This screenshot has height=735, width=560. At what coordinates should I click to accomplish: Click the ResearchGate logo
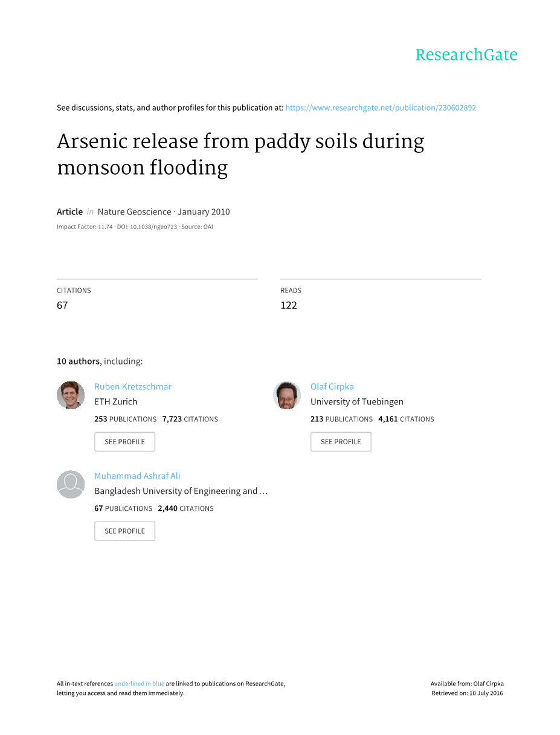[x=466, y=55]
